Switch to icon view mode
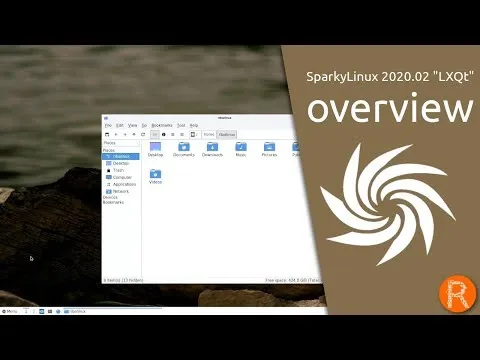The height and width of the screenshot is (360, 480). pos(155,134)
